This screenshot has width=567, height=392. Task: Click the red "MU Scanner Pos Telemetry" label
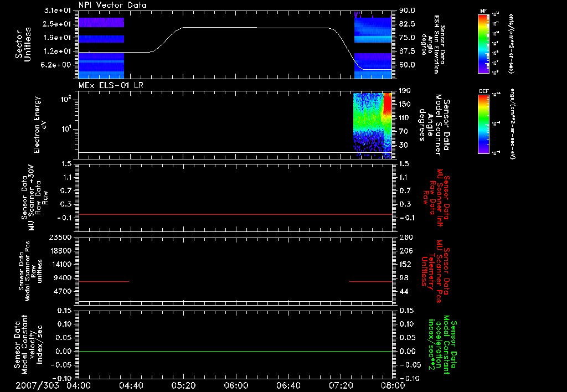(436, 271)
